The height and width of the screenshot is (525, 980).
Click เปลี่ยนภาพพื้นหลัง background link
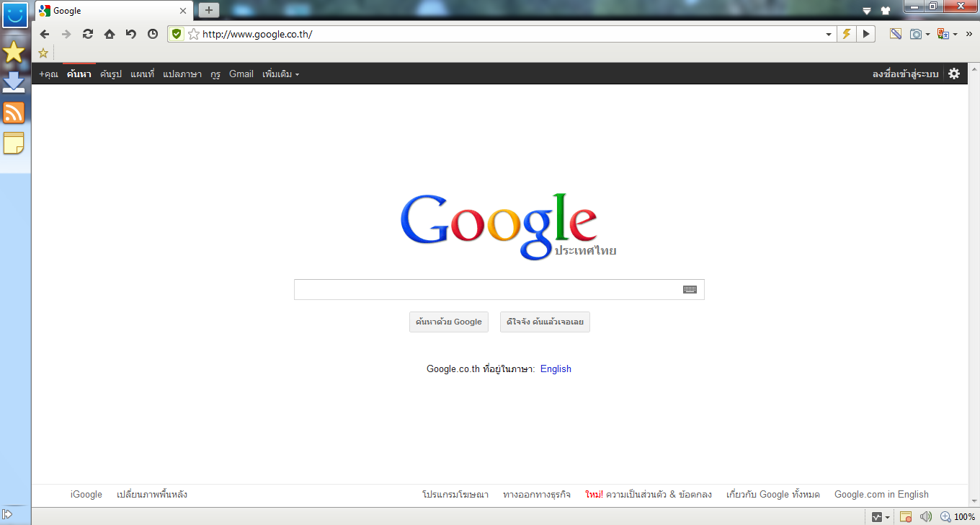click(152, 494)
